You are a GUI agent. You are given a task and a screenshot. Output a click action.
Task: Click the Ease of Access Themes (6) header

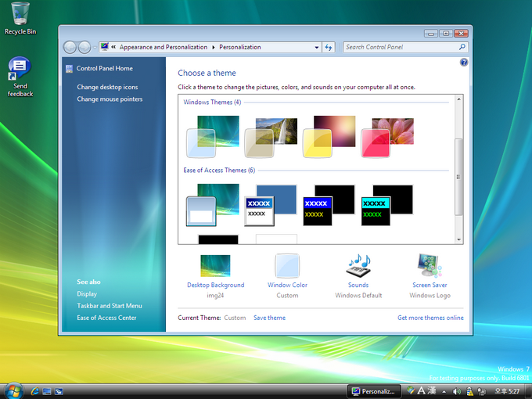coord(219,171)
